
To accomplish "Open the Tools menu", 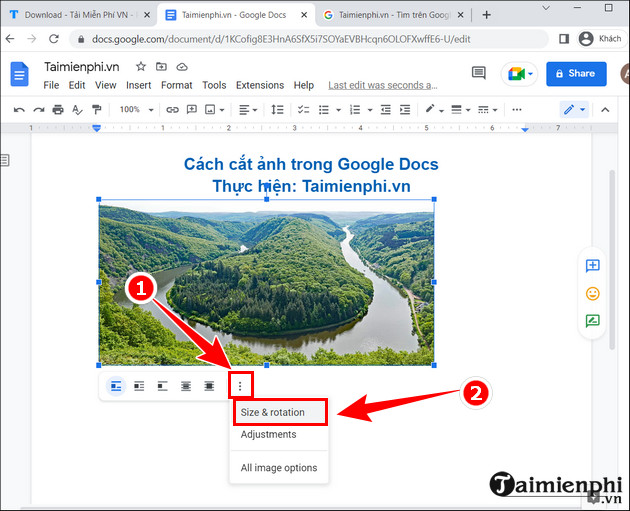I will click(x=214, y=85).
